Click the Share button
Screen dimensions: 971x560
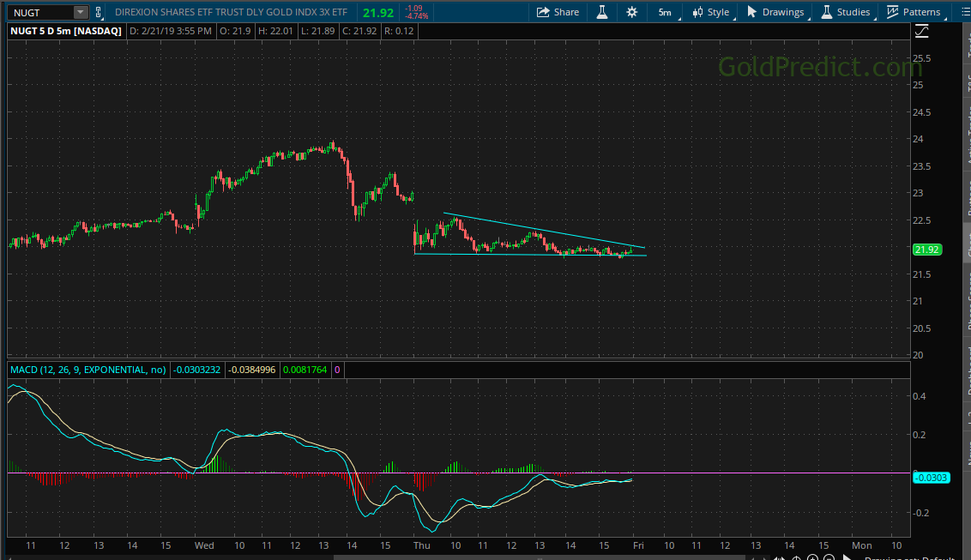click(x=558, y=12)
